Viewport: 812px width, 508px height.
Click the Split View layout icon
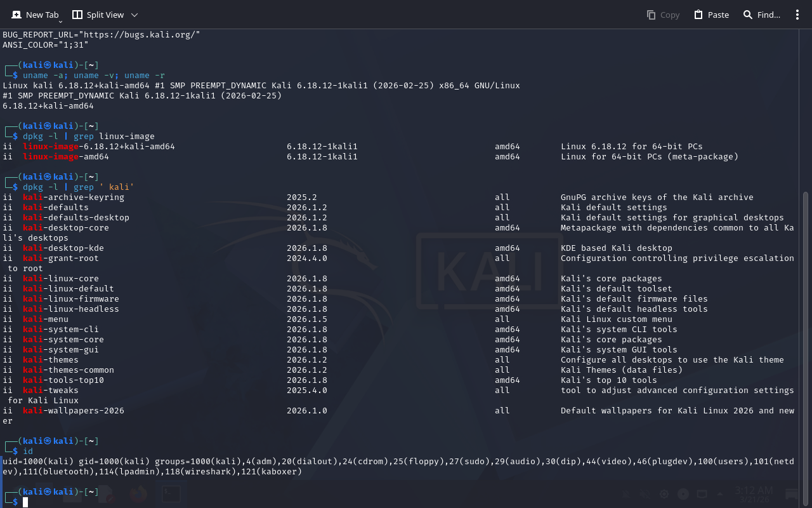click(x=77, y=15)
